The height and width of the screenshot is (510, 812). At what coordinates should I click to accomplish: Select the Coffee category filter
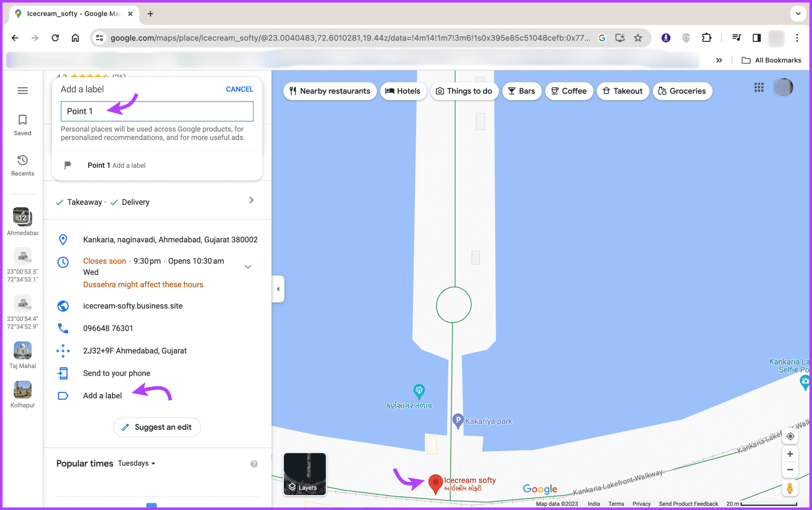[x=569, y=91]
